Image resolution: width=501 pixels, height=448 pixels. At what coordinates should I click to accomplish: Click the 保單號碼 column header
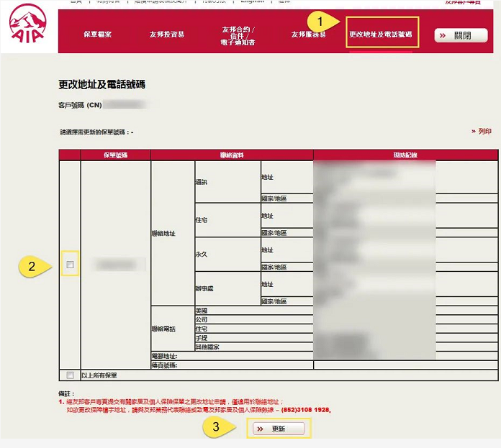115,155
